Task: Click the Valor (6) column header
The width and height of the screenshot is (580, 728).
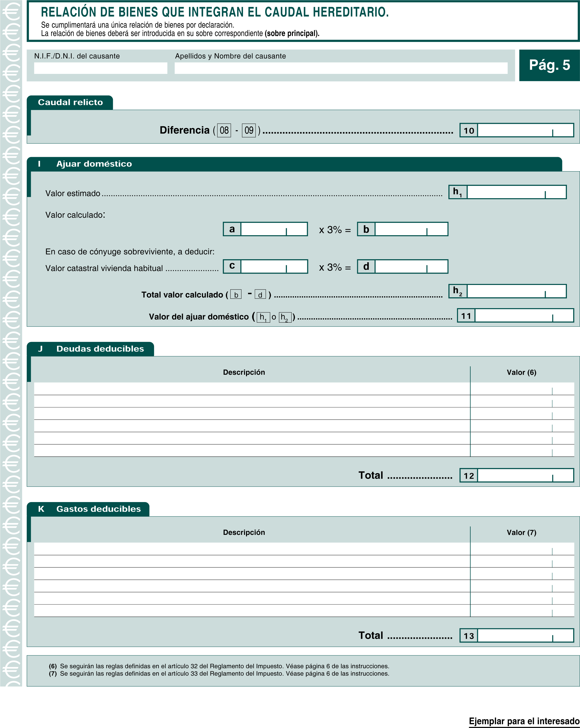Action: [522, 372]
